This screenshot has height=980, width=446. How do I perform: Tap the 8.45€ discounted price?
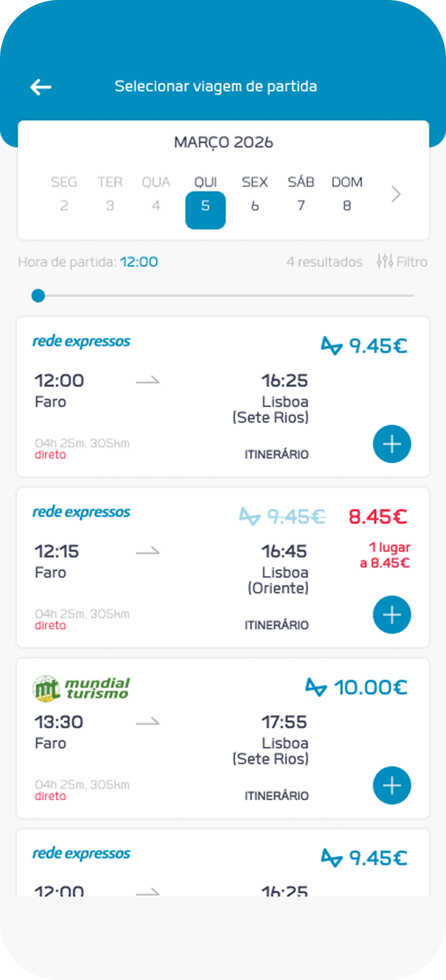[377, 516]
